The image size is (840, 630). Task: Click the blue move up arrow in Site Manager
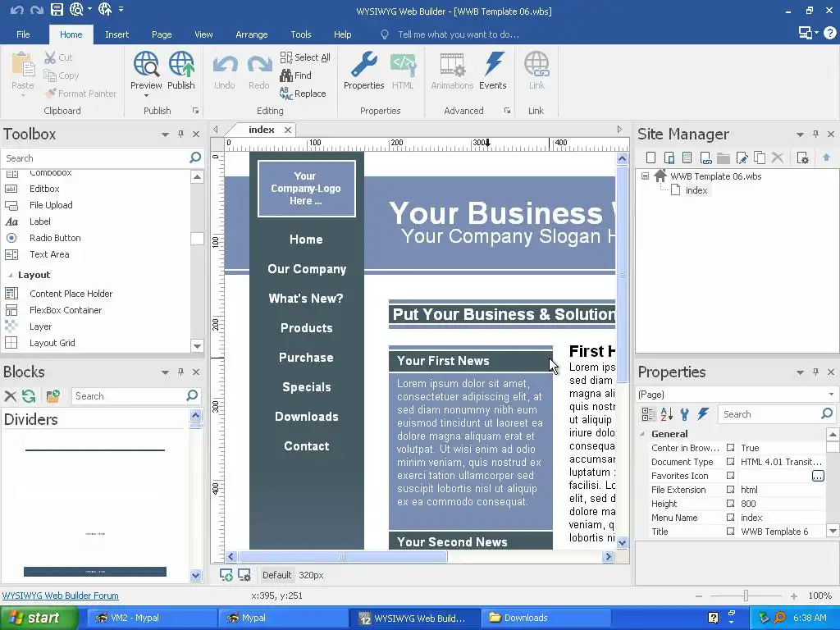(826, 157)
